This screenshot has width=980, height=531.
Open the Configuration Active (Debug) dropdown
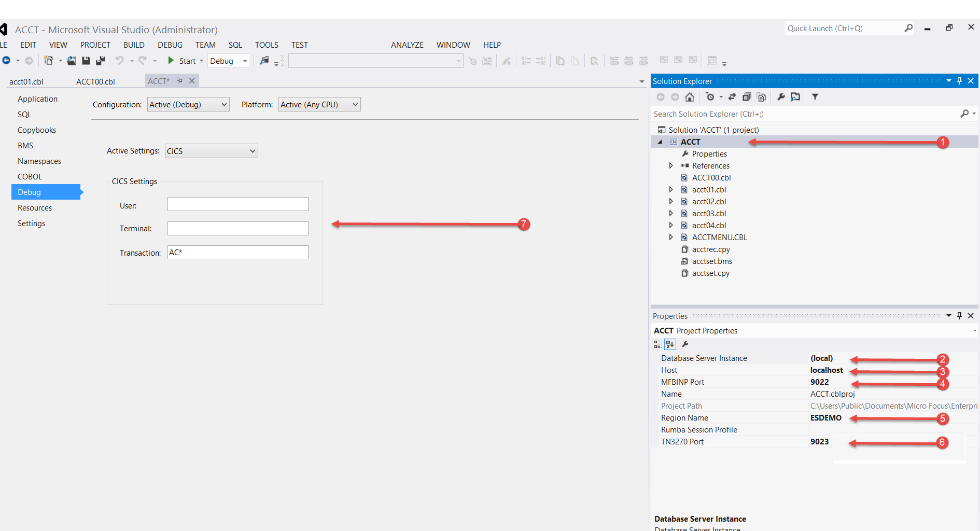(x=188, y=105)
